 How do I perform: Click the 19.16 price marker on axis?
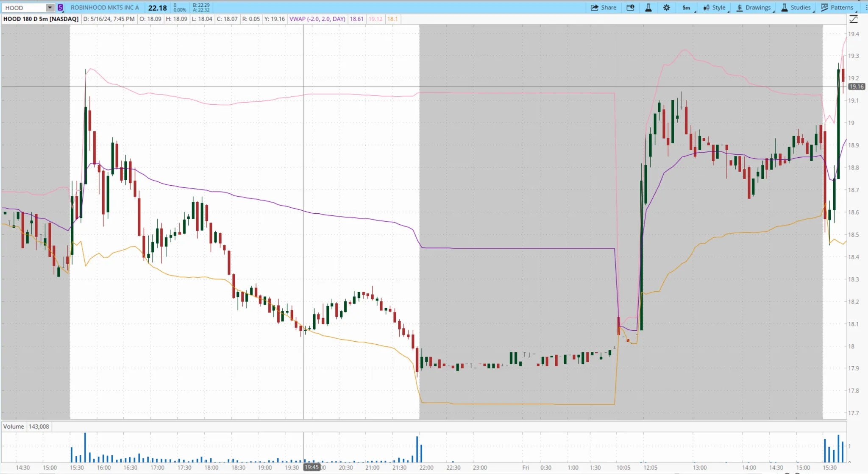point(856,86)
